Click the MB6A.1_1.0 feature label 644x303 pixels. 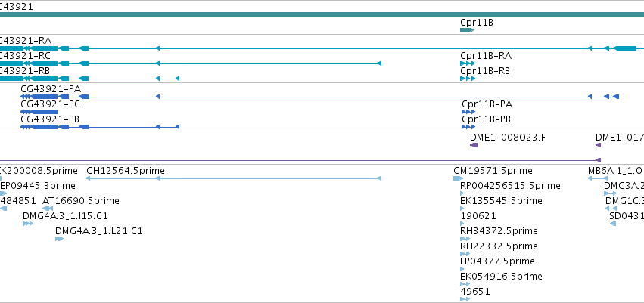coord(615,171)
